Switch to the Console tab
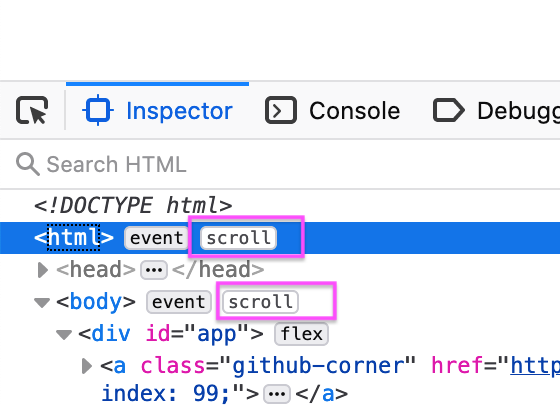The image size is (560, 406). (332, 110)
